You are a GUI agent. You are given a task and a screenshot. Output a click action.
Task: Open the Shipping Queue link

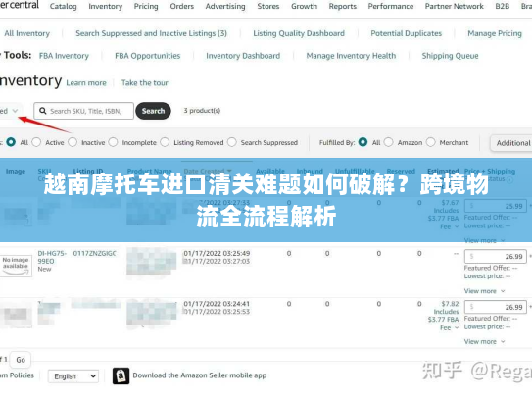[x=450, y=56]
